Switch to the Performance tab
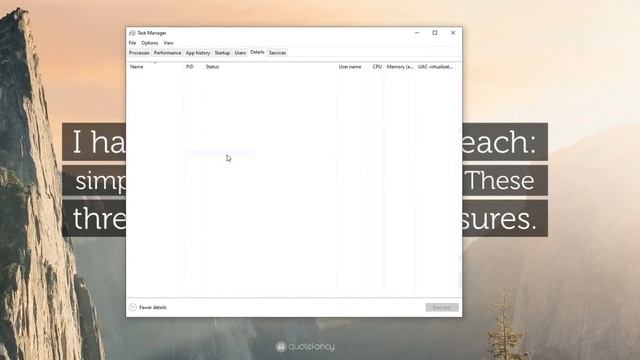The height and width of the screenshot is (360, 640). click(x=167, y=53)
